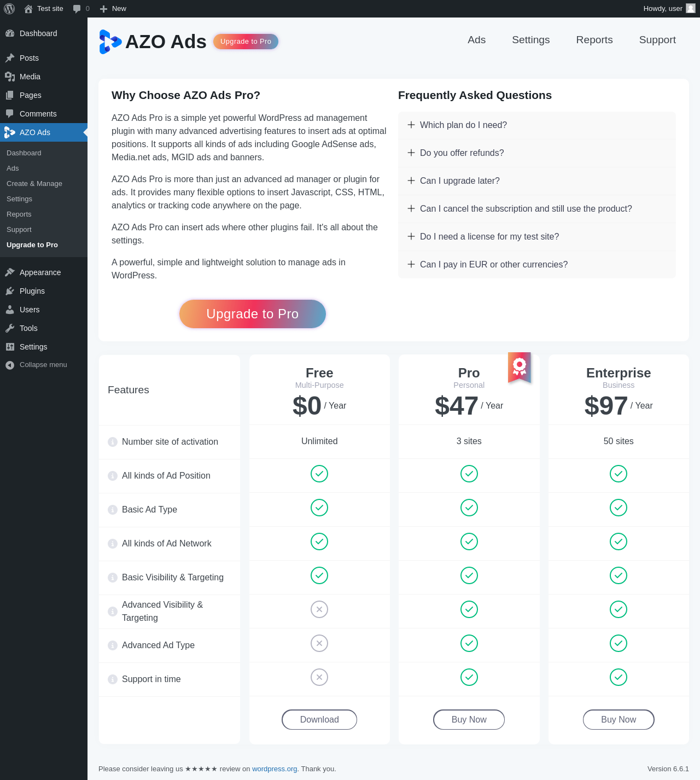Select Create & Manage submenu item
The height and width of the screenshot is (780, 700).
[44, 184]
